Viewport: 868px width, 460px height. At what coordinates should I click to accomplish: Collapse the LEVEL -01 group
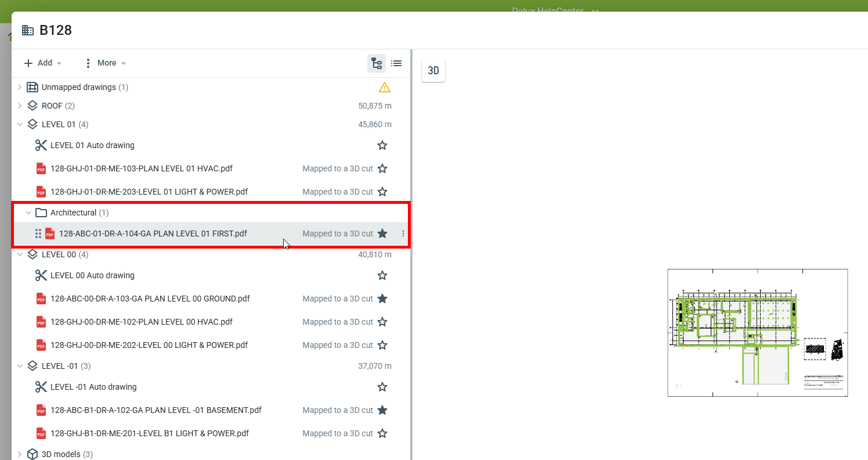point(20,366)
